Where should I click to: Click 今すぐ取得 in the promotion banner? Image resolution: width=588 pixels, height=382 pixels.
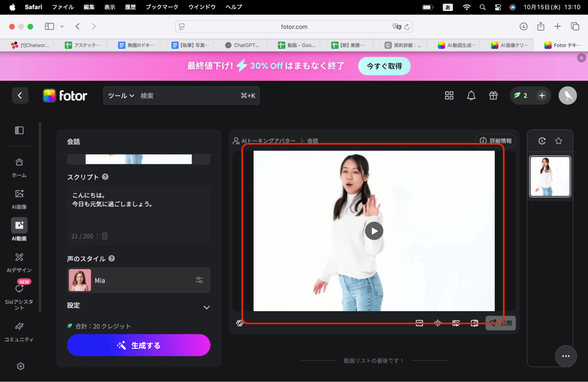pos(384,66)
